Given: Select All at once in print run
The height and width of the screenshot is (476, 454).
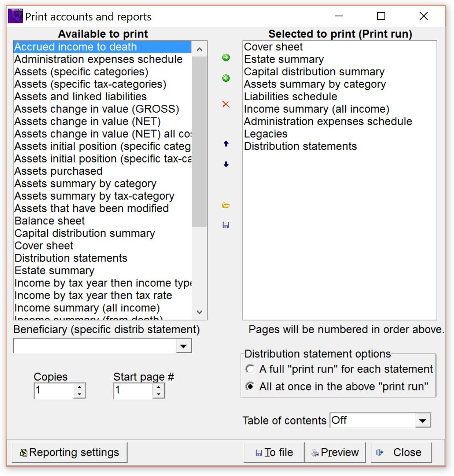Looking at the screenshot, I should (250, 387).
